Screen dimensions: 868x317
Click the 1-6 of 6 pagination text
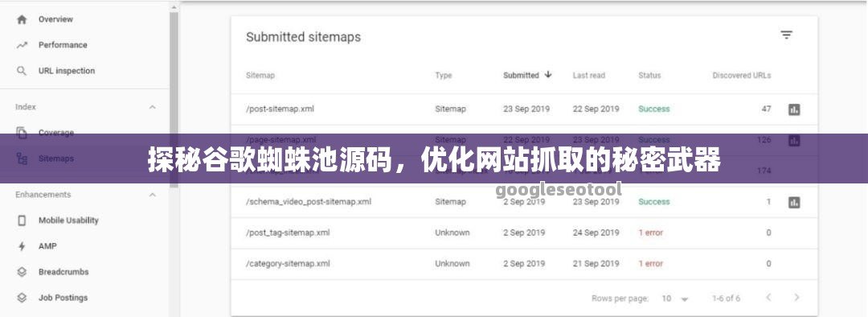pyautogui.click(x=727, y=298)
